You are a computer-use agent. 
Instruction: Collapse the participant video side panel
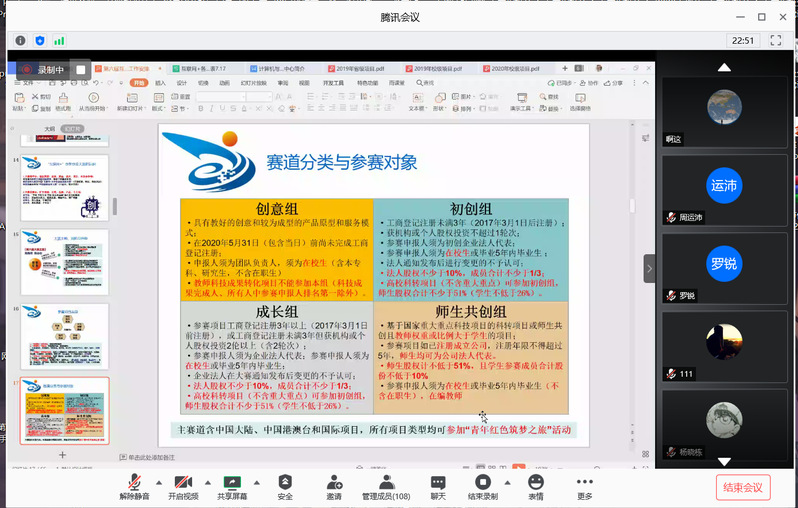click(x=649, y=268)
